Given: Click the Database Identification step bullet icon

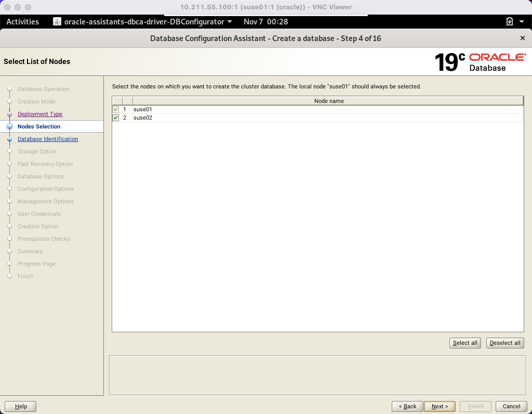Looking at the screenshot, I should coord(9,139).
